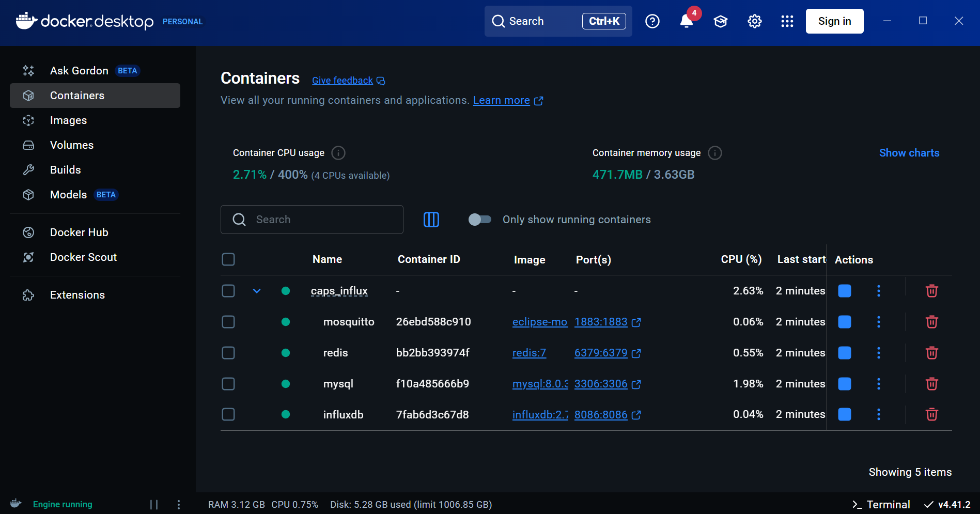Check the influxdb row checkbox

(228, 414)
